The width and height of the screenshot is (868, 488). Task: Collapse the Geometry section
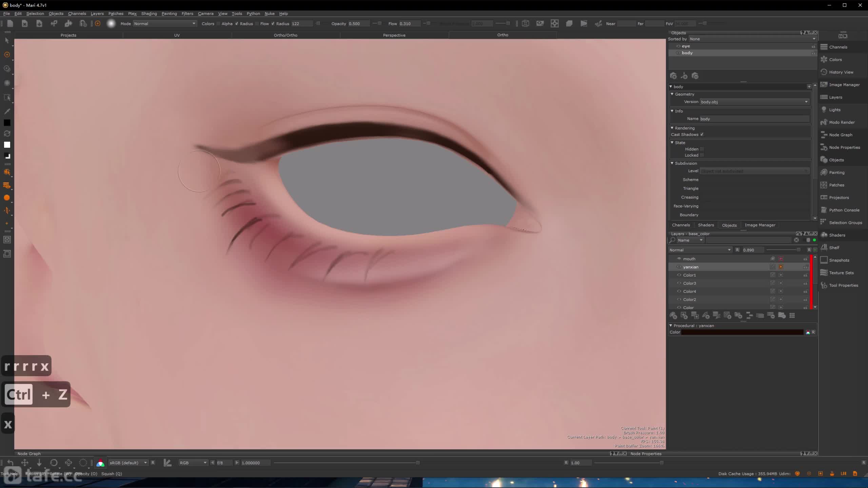(672, 94)
